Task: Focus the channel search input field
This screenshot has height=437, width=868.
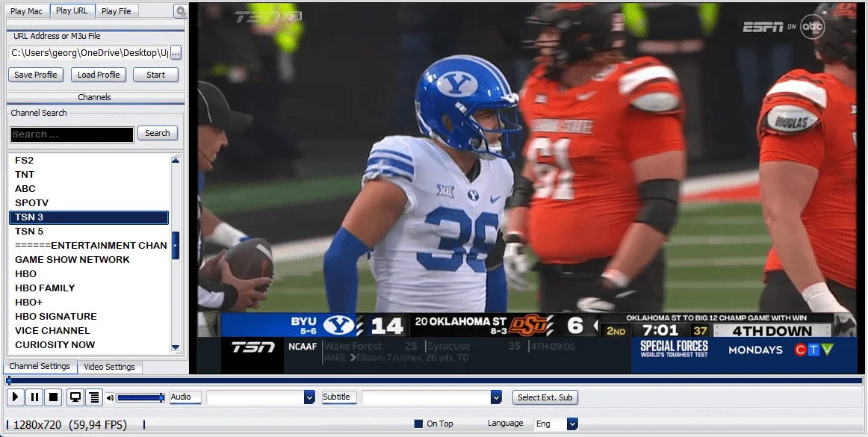Action: pyautogui.click(x=72, y=134)
